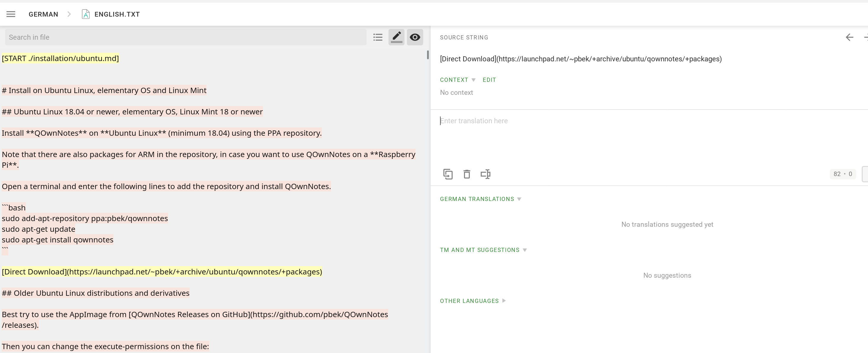This screenshot has height=353, width=868.
Task: Click the 'No context' text
Action: tap(456, 92)
